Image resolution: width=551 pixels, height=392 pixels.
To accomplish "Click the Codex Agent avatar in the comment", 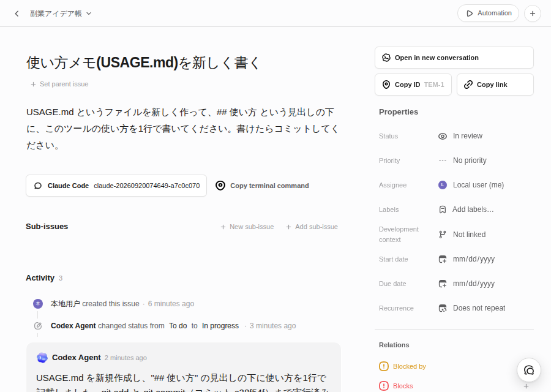I will click(42, 358).
